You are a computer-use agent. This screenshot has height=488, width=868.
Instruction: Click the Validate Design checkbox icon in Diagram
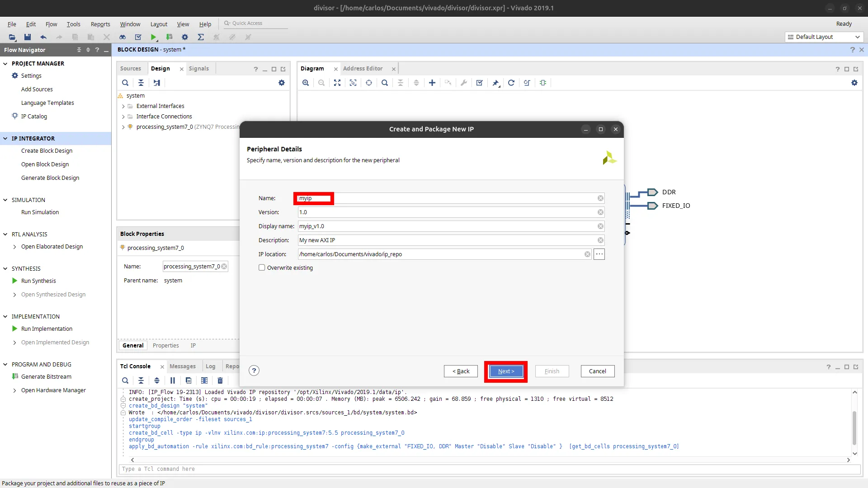[x=480, y=83]
